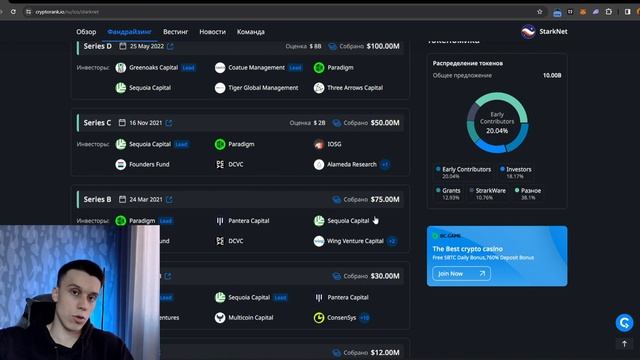This screenshot has height=360, width=640.
Task: Select the Фандрайзинг tab
Action: coord(129,32)
